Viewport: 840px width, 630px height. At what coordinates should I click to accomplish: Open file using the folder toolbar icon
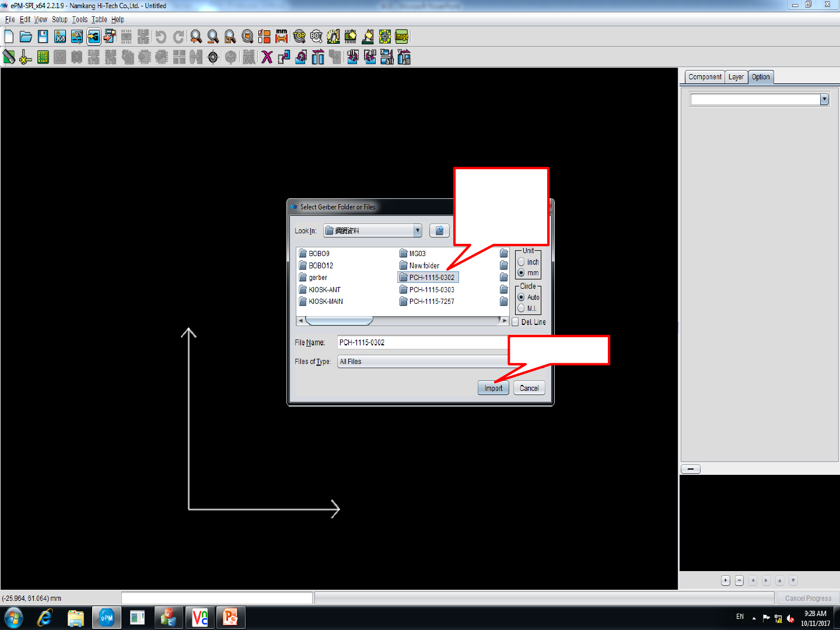point(26,37)
